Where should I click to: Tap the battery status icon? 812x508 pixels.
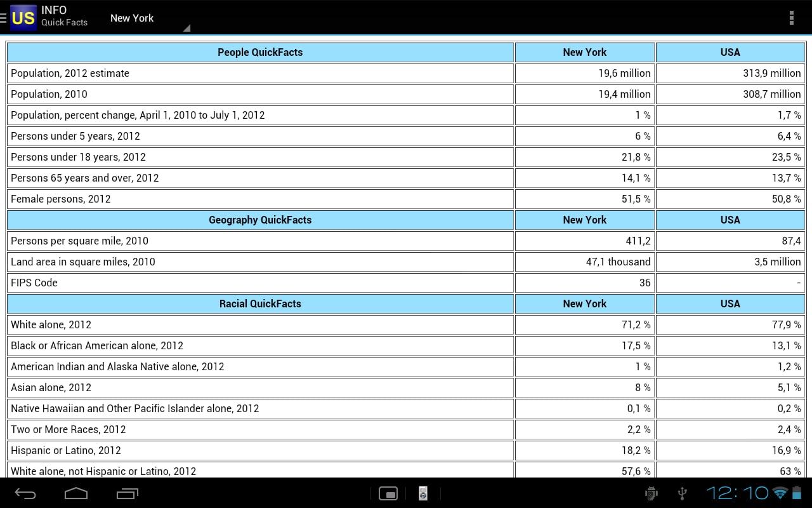tap(797, 493)
